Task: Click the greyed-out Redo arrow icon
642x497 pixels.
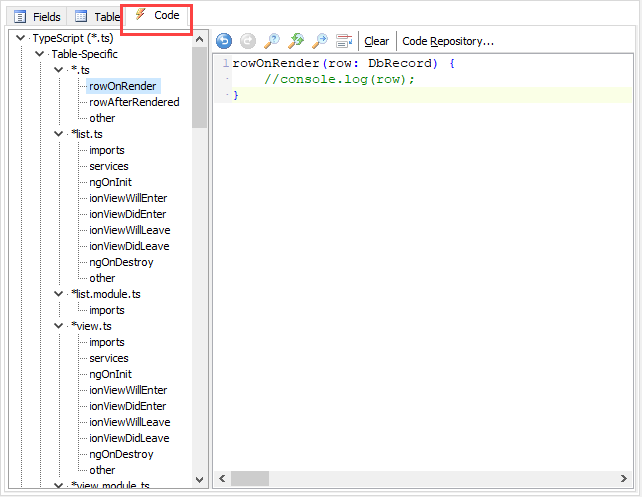Action: pos(248,41)
